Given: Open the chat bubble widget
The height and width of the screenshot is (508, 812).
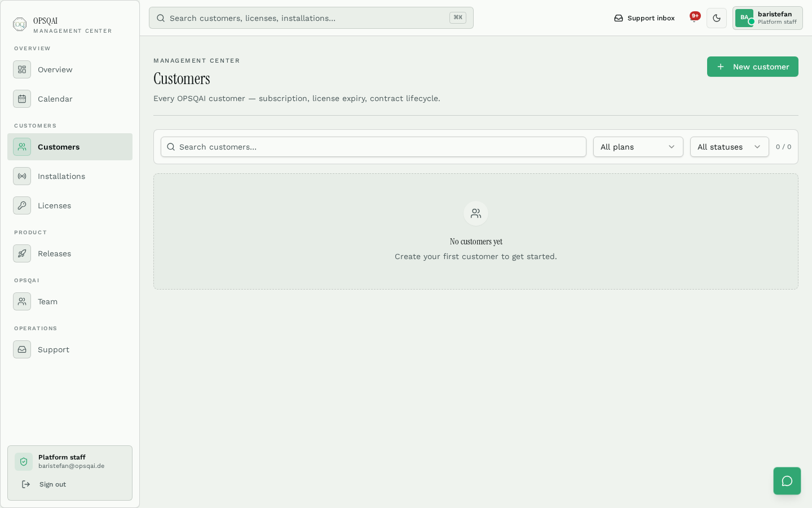Looking at the screenshot, I should pyautogui.click(x=787, y=481).
